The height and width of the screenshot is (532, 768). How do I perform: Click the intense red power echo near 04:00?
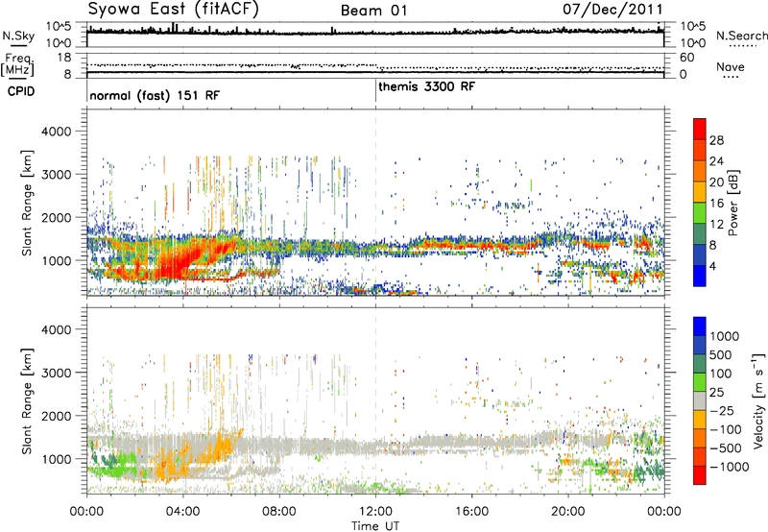tap(181, 264)
